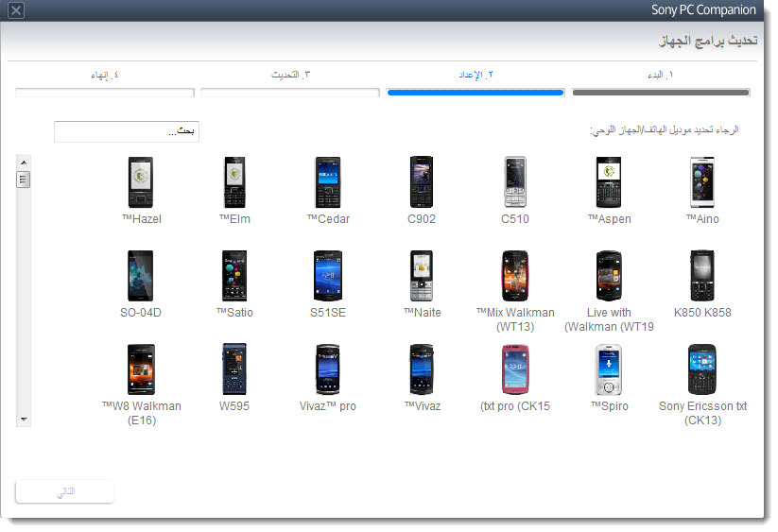Pick the Mix Walkman WT13 phone image
The image size is (778, 532).
515,276
